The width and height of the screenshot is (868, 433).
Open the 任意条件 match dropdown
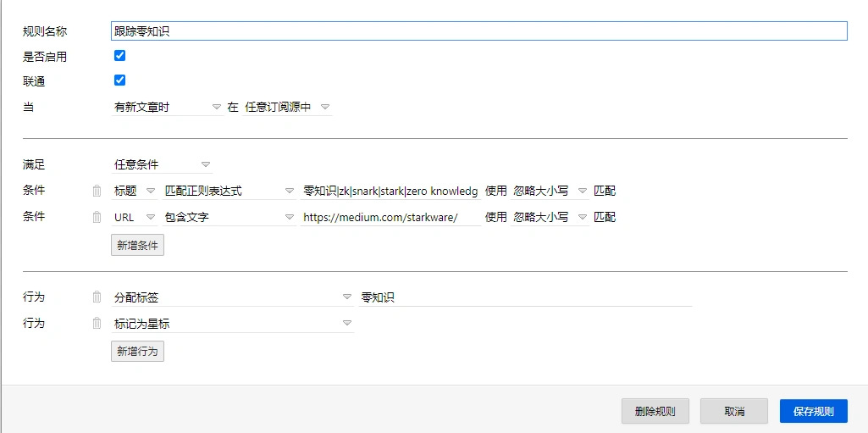click(x=162, y=164)
